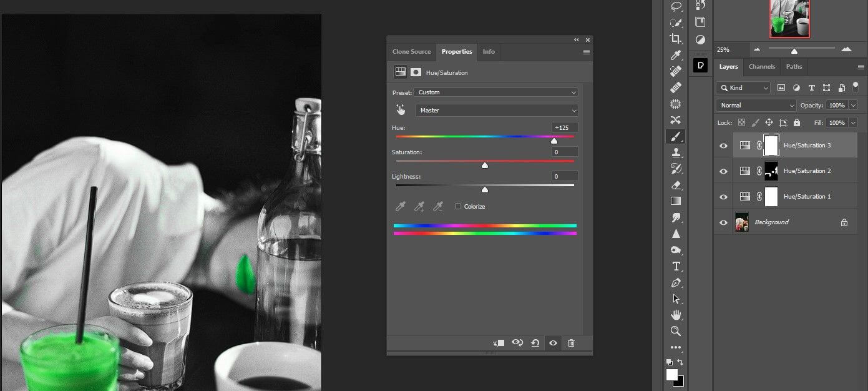
Task: Delete the adjustment layer via the trash icon
Action: [572, 343]
